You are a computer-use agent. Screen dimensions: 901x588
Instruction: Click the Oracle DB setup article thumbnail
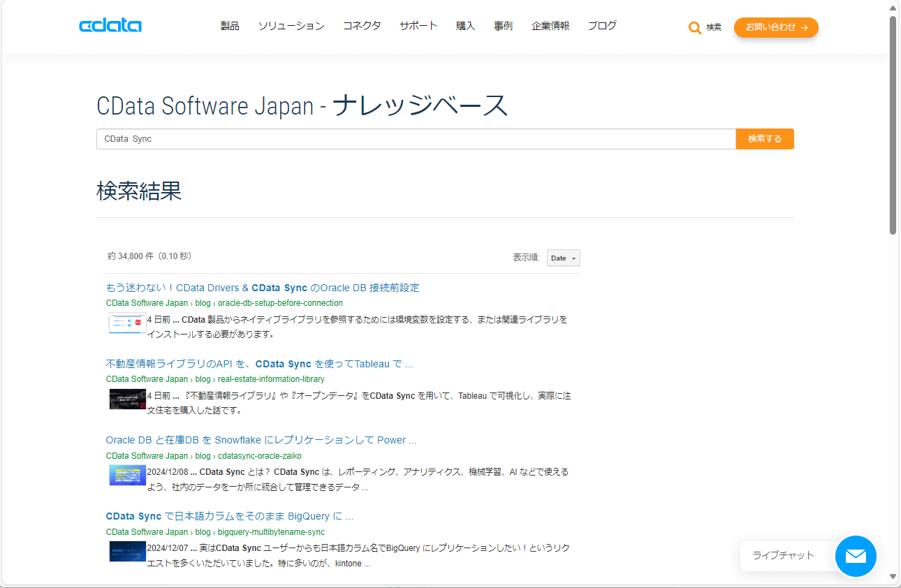(127, 323)
